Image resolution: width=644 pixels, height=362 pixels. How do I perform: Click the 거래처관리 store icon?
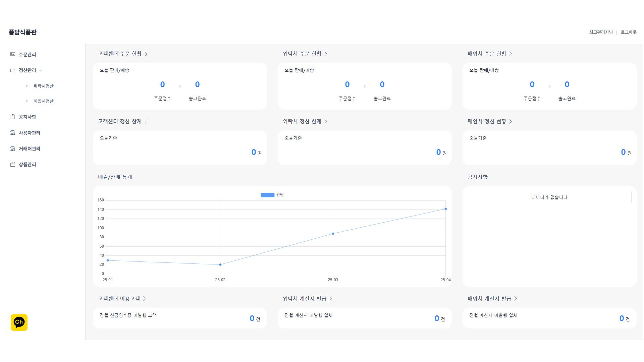coord(13,149)
